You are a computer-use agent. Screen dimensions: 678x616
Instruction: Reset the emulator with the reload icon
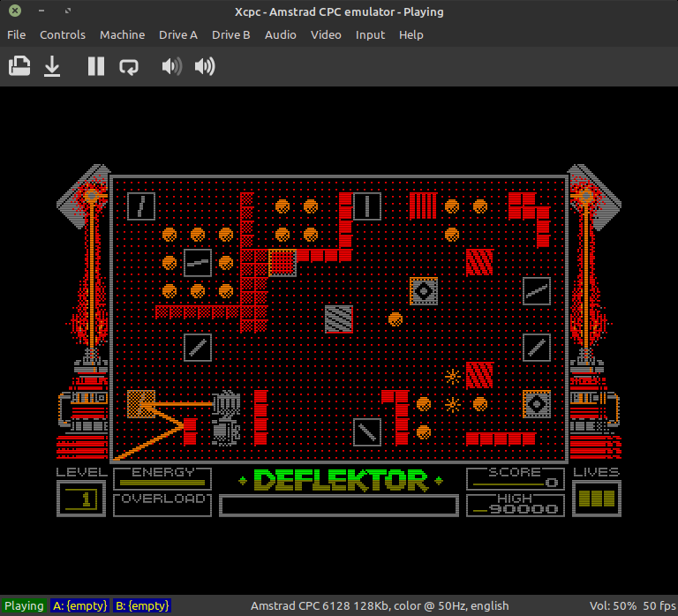[x=129, y=67]
